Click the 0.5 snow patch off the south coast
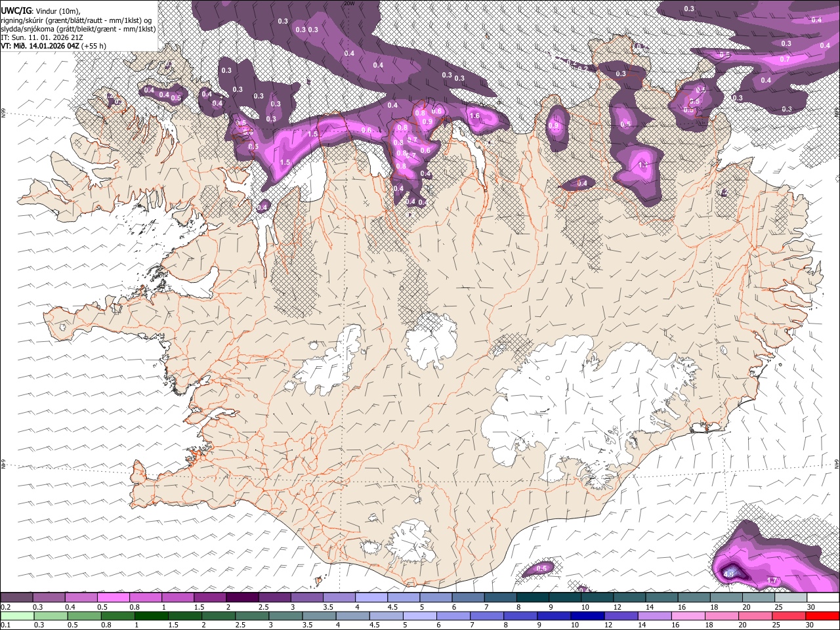Image resolution: width=840 pixels, height=630 pixels. (x=542, y=568)
